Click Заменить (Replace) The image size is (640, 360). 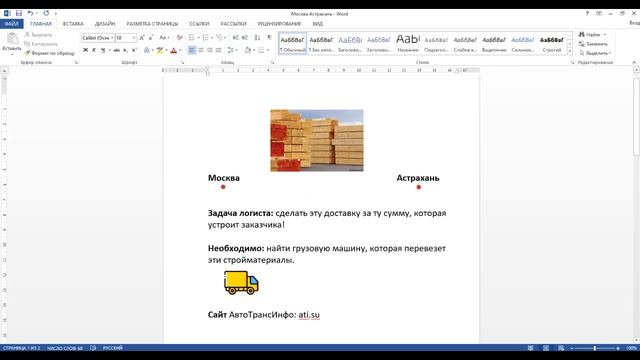[593, 44]
